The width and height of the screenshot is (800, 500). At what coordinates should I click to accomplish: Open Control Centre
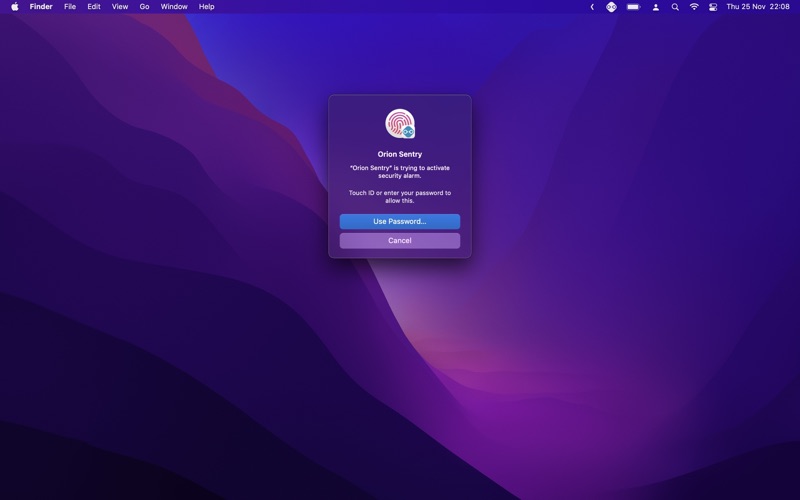coord(713,7)
